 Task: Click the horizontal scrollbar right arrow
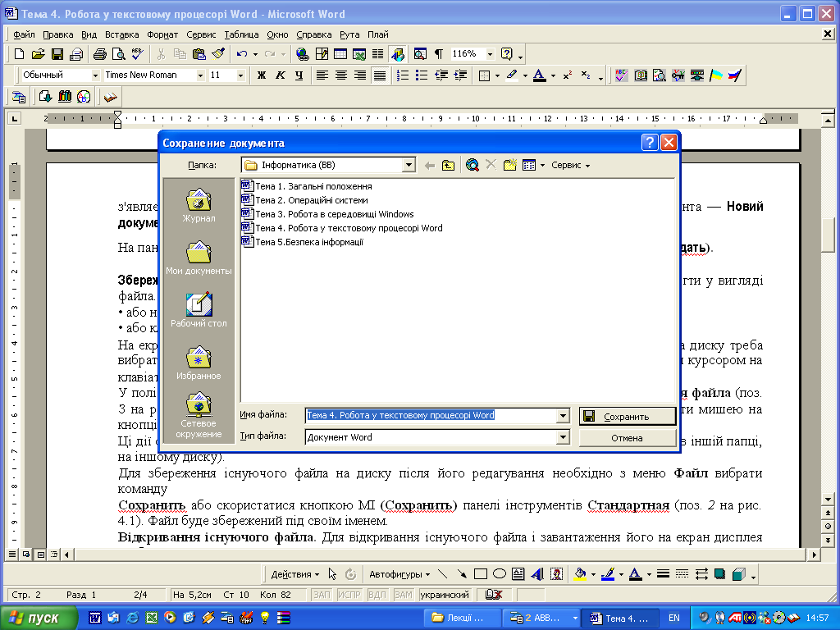tap(815, 555)
